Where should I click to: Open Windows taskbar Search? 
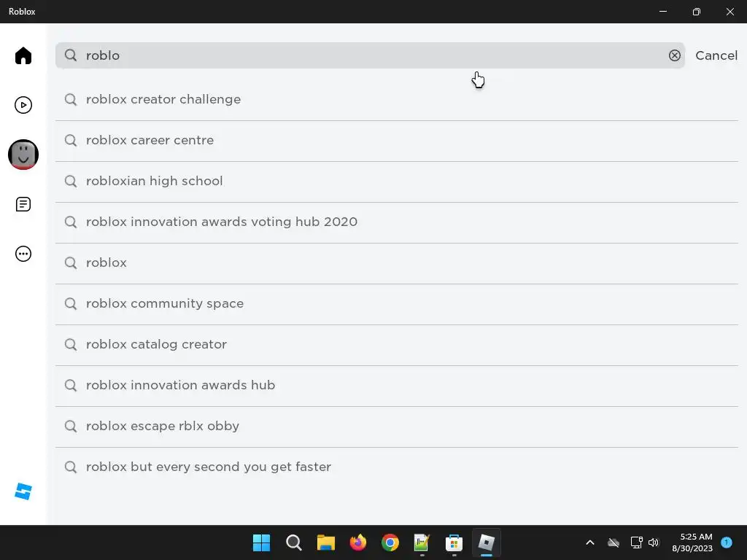[x=293, y=542]
